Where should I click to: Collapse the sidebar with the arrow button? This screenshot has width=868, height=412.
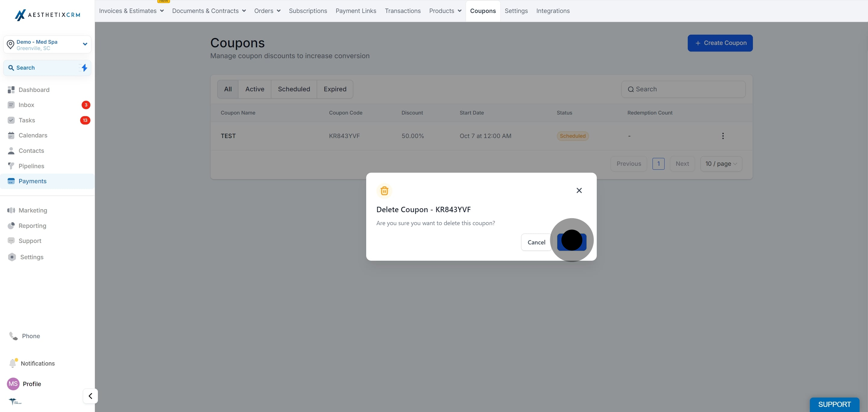(x=90, y=396)
